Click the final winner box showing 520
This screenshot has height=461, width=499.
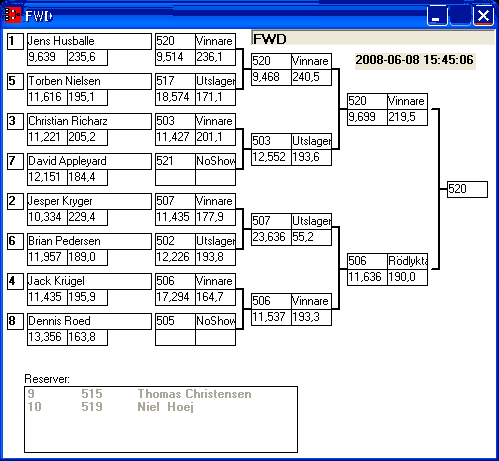pos(467,189)
